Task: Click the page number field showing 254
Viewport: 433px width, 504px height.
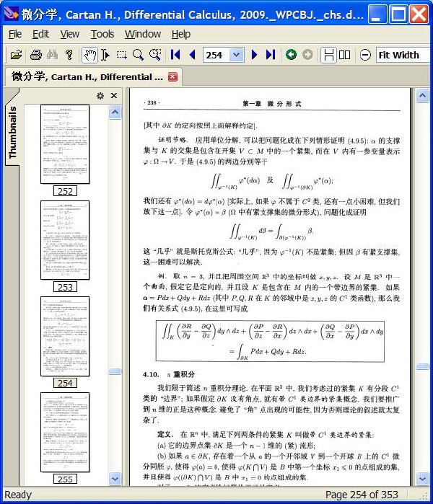Action: click(x=216, y=55)
